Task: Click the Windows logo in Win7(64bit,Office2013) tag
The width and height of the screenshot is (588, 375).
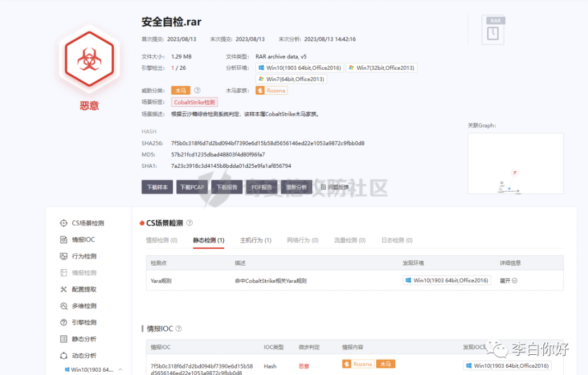Action: 261,79
